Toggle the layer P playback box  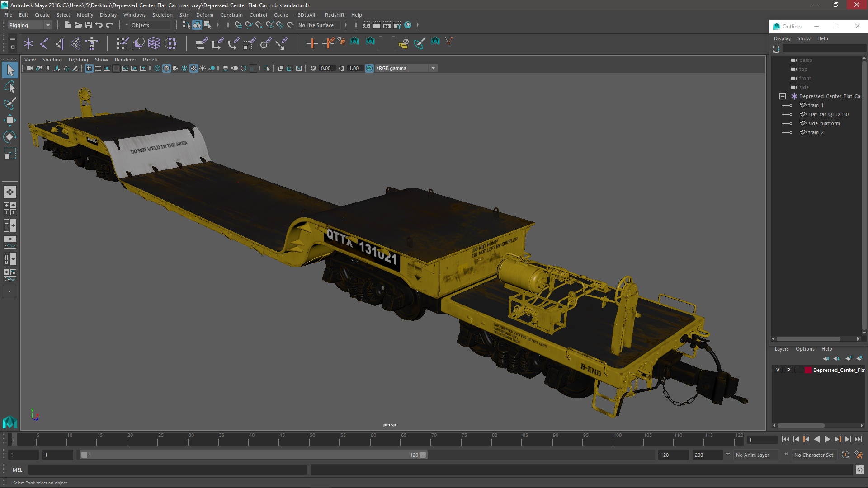(x=788, y=370)
